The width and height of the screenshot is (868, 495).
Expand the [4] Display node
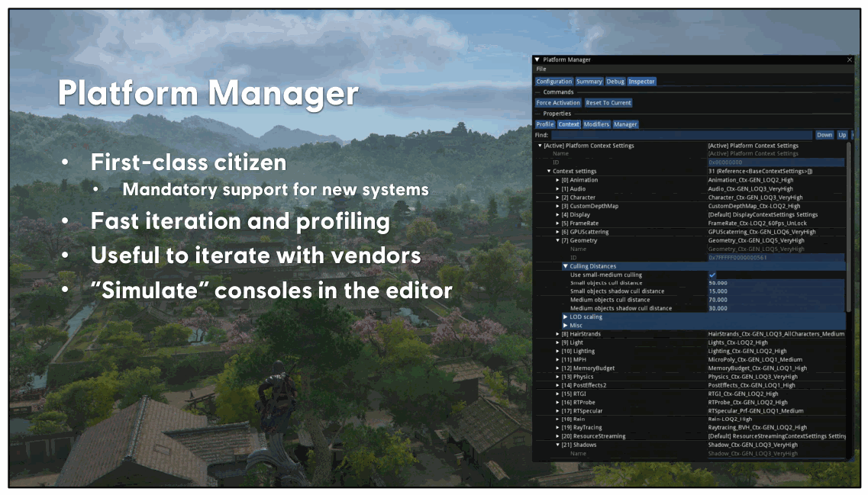[x=558, y=214]
